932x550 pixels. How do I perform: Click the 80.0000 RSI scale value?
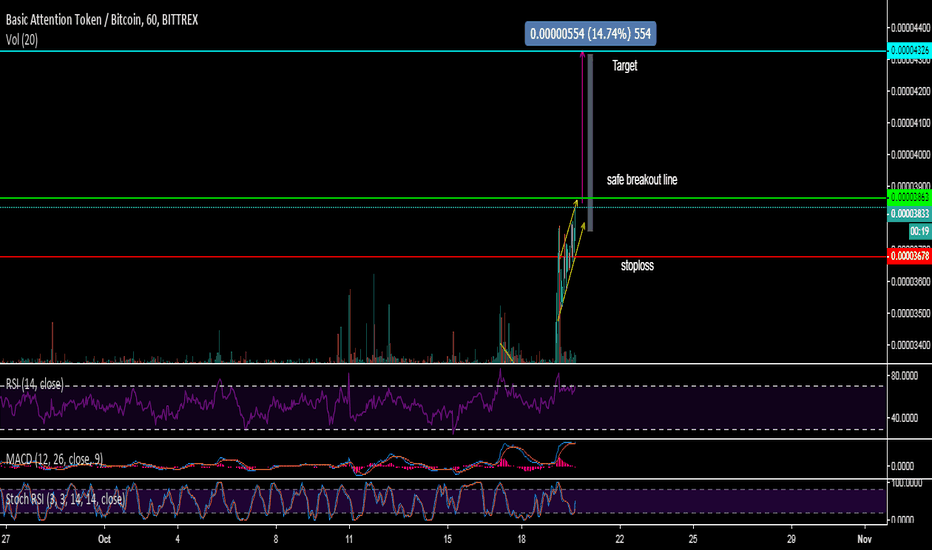[x=905, y=376]
